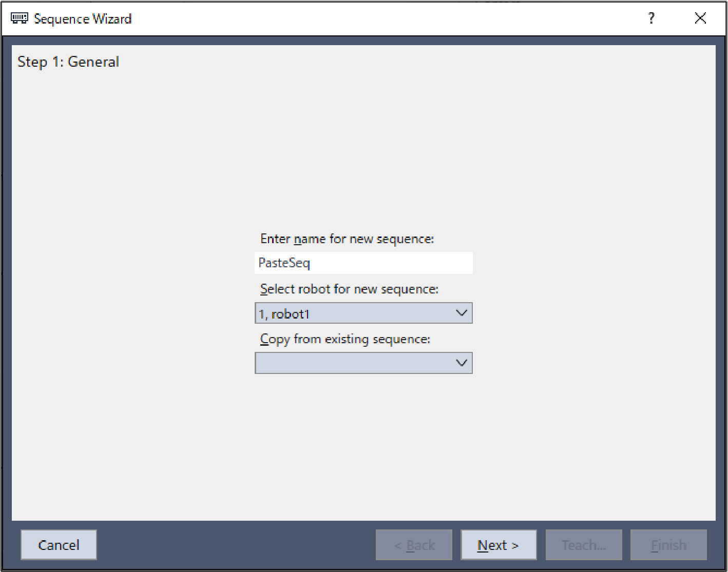Click 'Select robot for new sequence' label

click(x=349, y=289)
